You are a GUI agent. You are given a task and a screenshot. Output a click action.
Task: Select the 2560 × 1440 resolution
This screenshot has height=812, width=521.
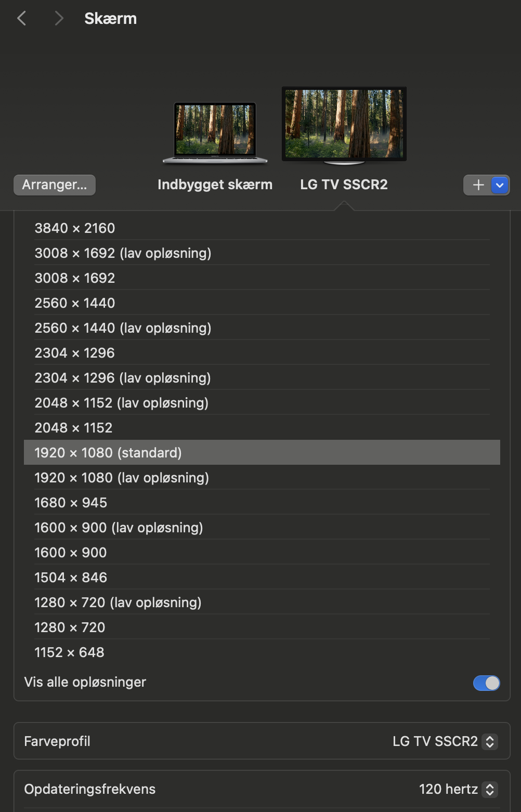74,303
